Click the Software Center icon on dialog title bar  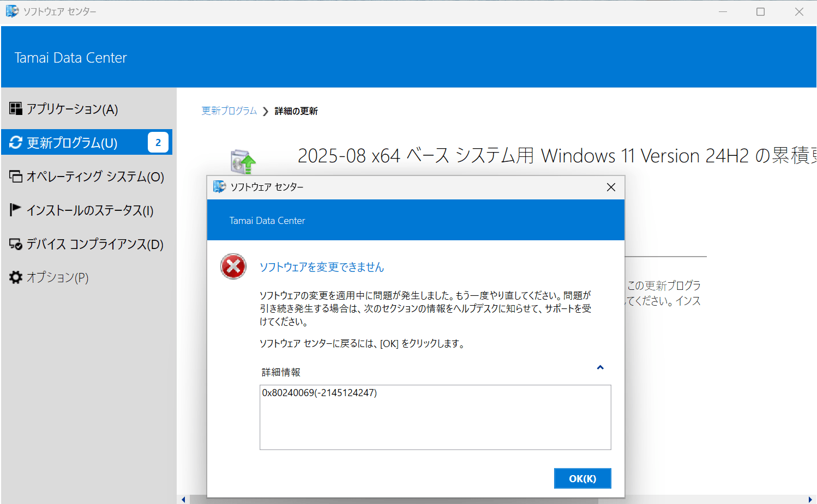[220, 187]
